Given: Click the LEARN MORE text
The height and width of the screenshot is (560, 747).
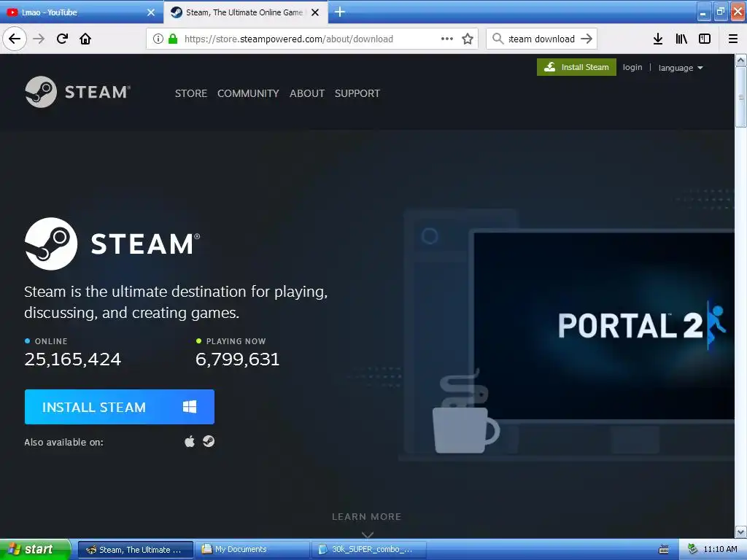Looking at the screenshot, I should point(366,517).
